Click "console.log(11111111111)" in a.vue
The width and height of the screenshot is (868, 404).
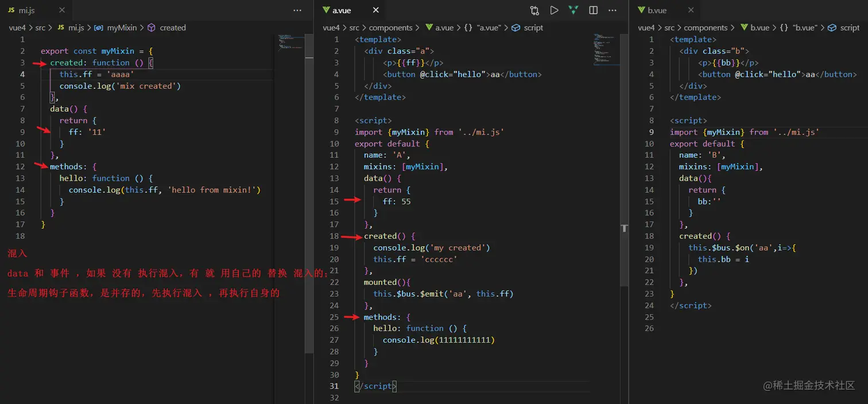pos(439,340)
